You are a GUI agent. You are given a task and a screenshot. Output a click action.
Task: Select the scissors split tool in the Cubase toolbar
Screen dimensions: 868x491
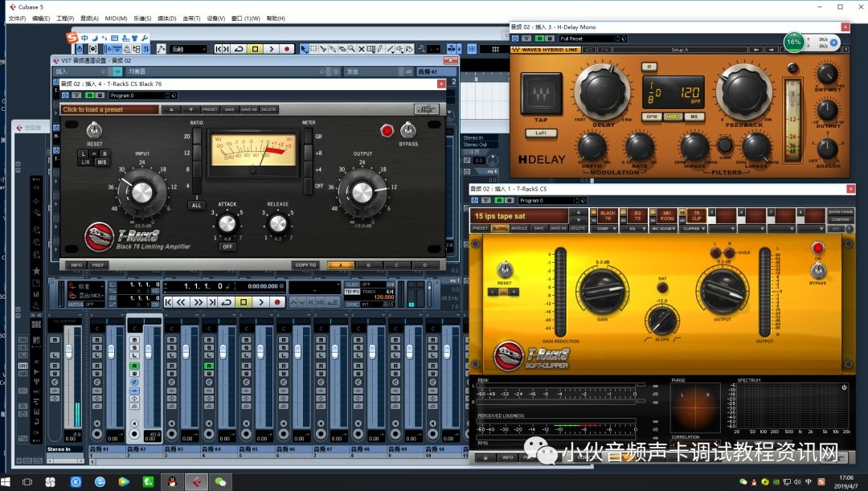tap(323, 49)
